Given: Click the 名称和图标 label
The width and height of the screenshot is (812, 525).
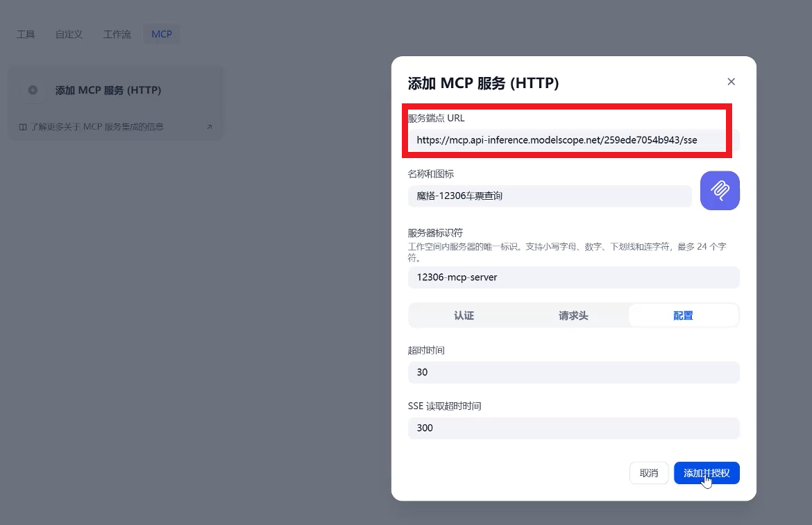Looking at the screenshot, I should (431, 174).
